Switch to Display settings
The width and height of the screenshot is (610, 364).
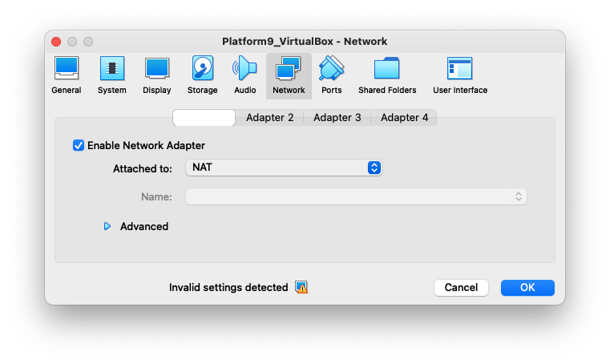157,75
